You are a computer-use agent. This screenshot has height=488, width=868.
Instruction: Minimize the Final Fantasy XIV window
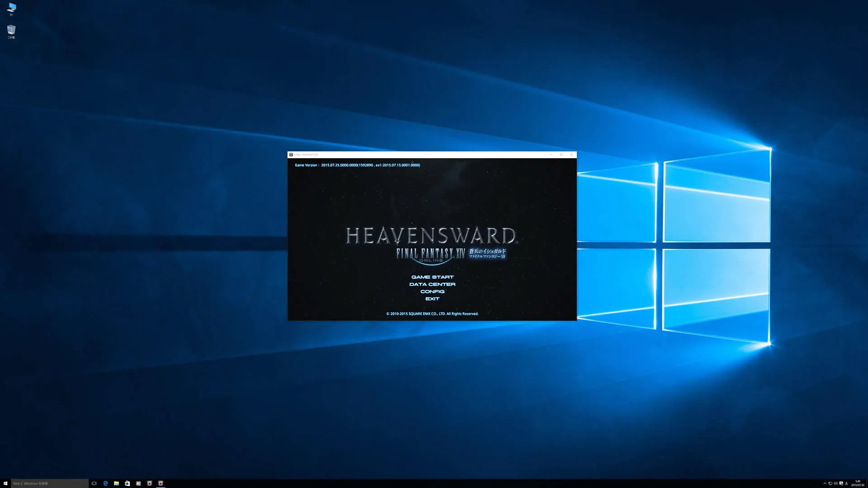tap(551, 155)
